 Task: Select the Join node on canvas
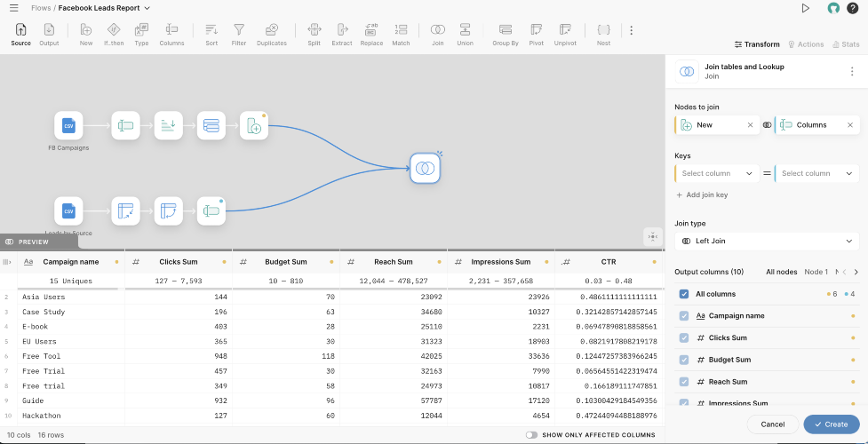click(x=426, y=169)
